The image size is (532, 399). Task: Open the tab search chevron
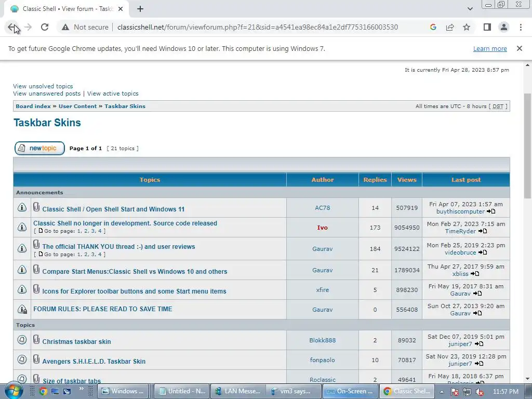(x=470, y=9)
